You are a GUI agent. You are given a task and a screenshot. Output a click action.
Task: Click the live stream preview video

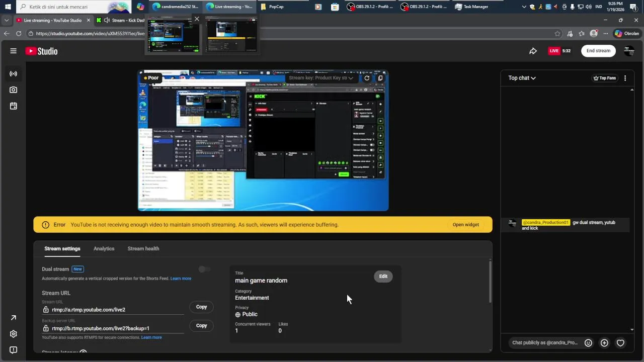pos(263,141)
